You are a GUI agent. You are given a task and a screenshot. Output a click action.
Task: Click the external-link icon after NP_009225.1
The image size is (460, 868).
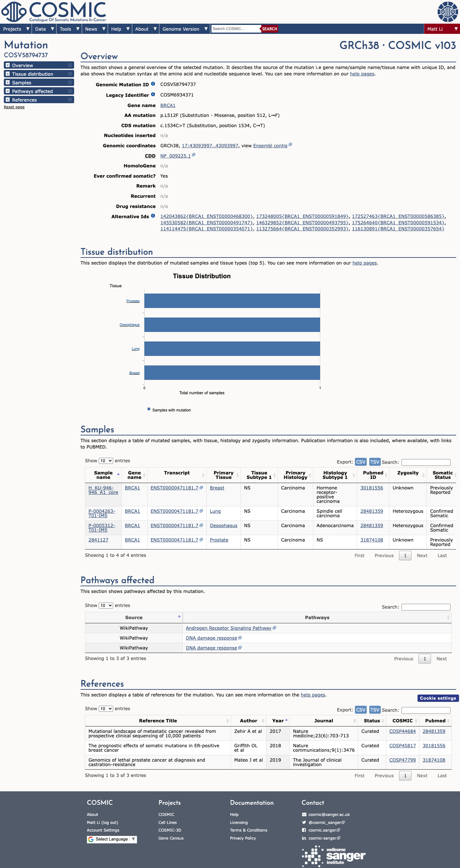[x=194, y=155]
